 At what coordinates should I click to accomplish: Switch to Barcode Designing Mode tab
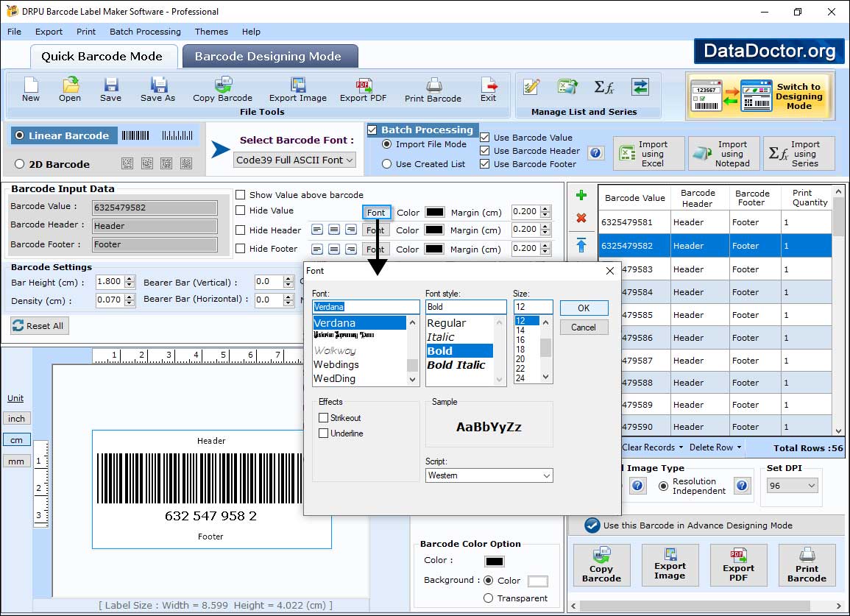[x=269, y=57]
